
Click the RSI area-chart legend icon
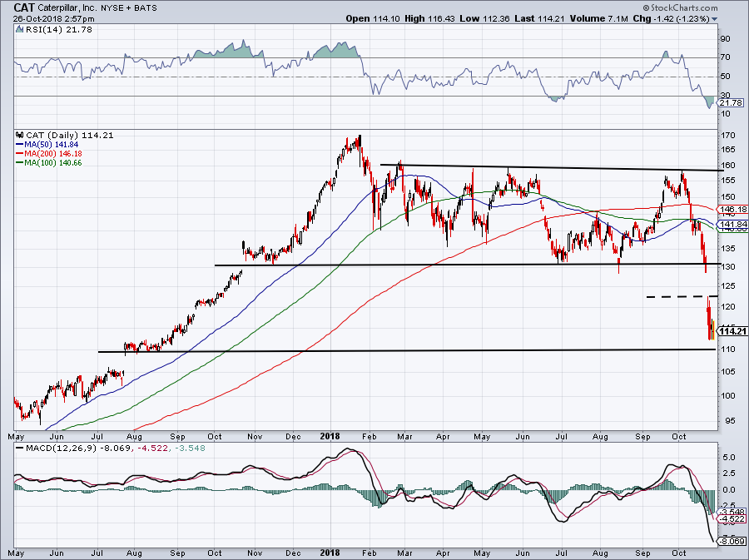20,30
